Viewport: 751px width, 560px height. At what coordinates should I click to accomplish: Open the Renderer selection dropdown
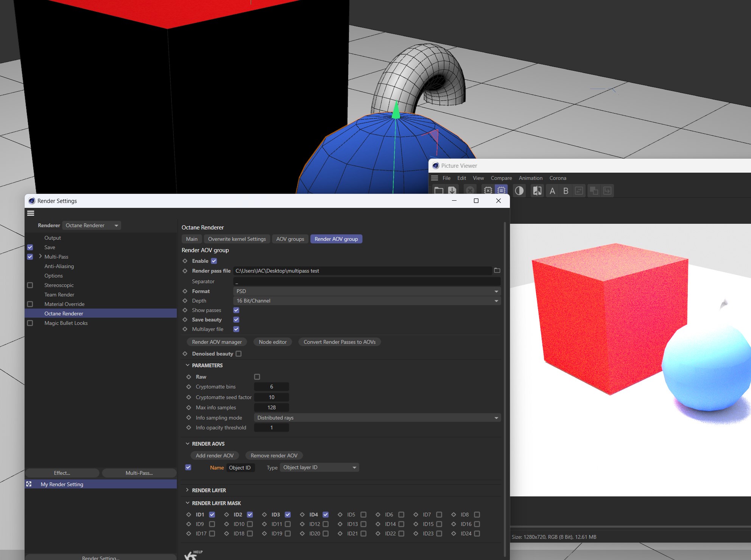[92, 225]
